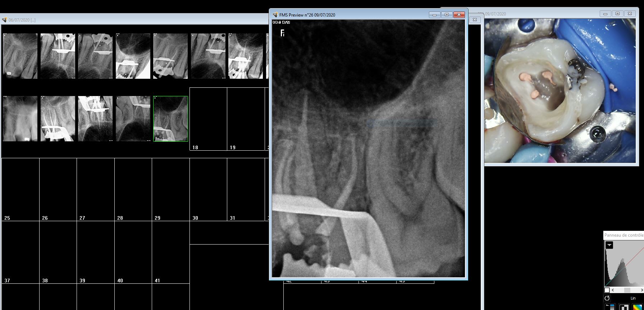Click the histogram scrollbar left arrow
Viewport: 644px width, 310px height.
click(x=613, y=290)
